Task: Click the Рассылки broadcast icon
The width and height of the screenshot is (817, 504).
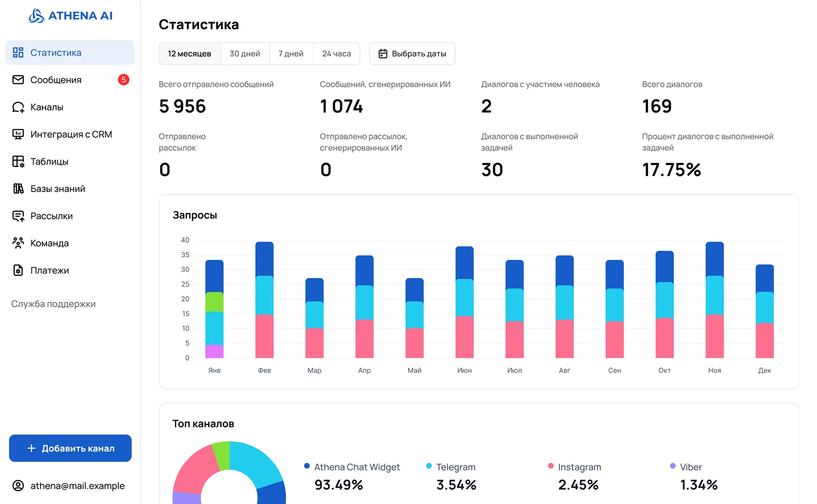Action: coord(18,216)
